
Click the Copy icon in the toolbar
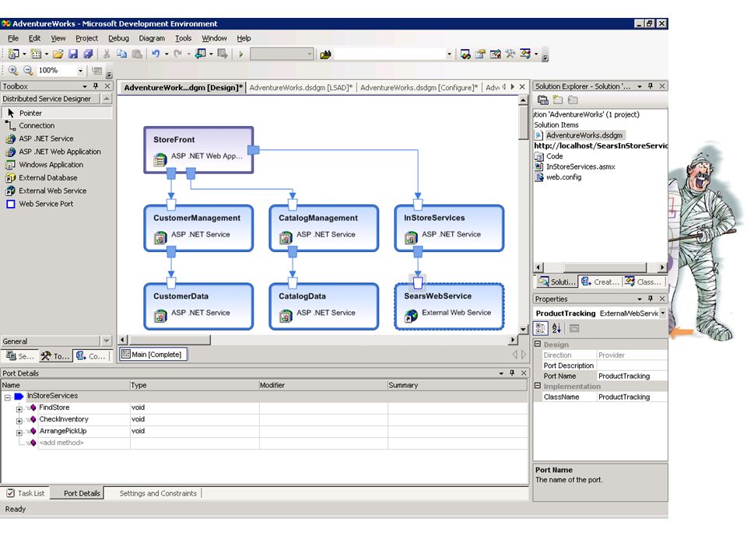(121, 54)
